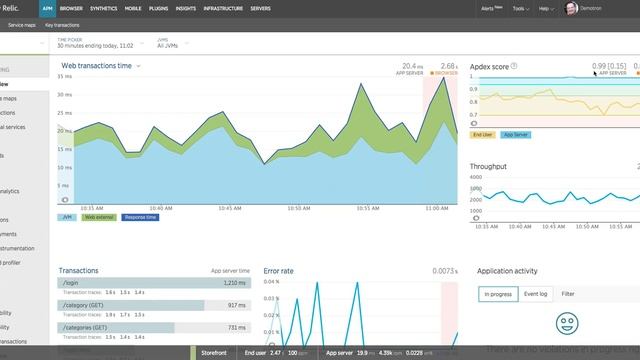Switch to the Event log tab
The height and width of the screenshot is (360, 640).
tap(536, 294)
